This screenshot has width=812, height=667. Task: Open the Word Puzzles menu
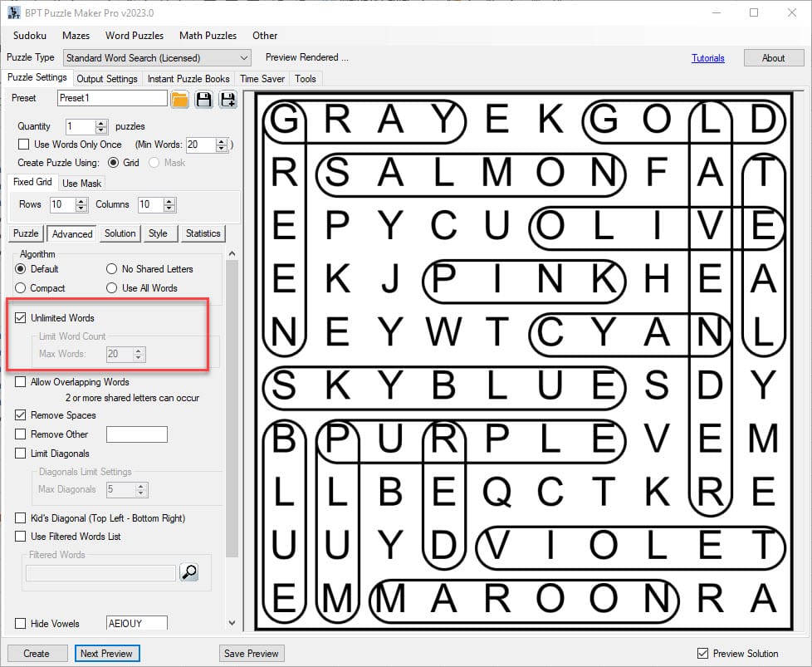(x=134, y=36)
